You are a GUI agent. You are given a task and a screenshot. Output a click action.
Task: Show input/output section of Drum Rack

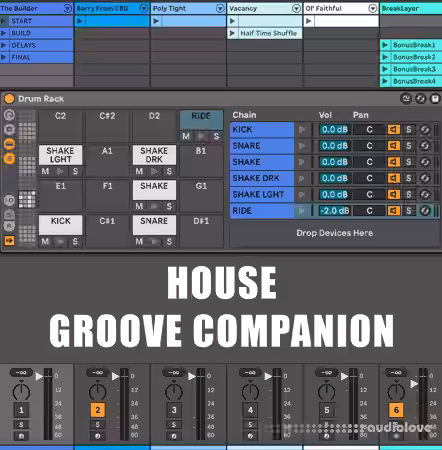click(x=9, y=200)
